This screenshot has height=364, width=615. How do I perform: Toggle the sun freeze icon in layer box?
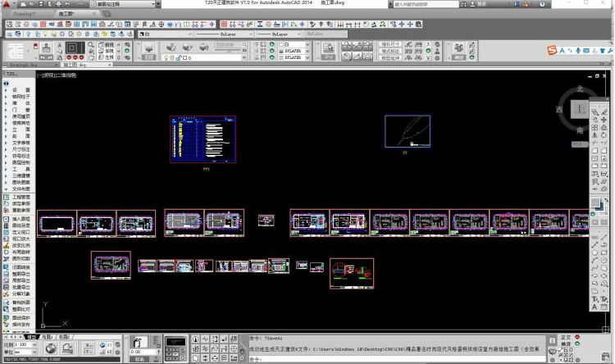tap(172, 57)
